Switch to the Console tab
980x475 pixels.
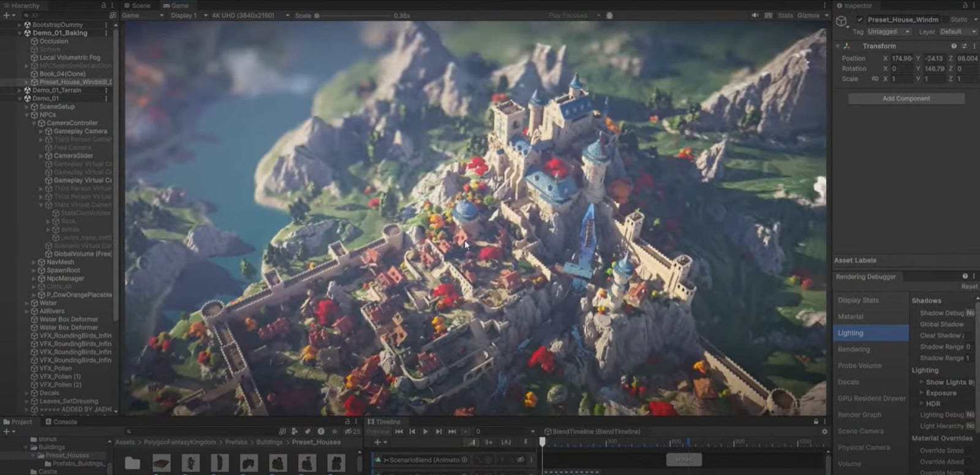(61, 422)
